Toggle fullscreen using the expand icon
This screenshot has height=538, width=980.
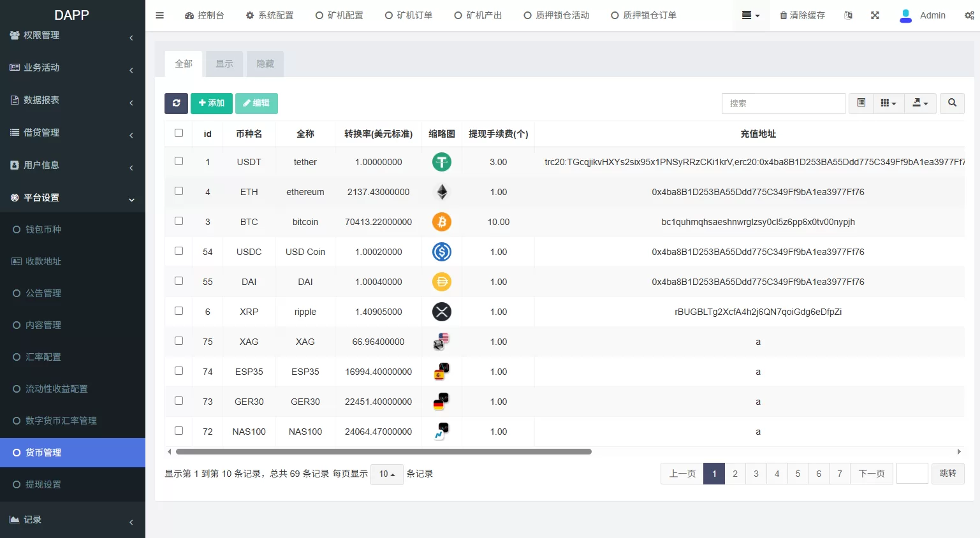874,15
